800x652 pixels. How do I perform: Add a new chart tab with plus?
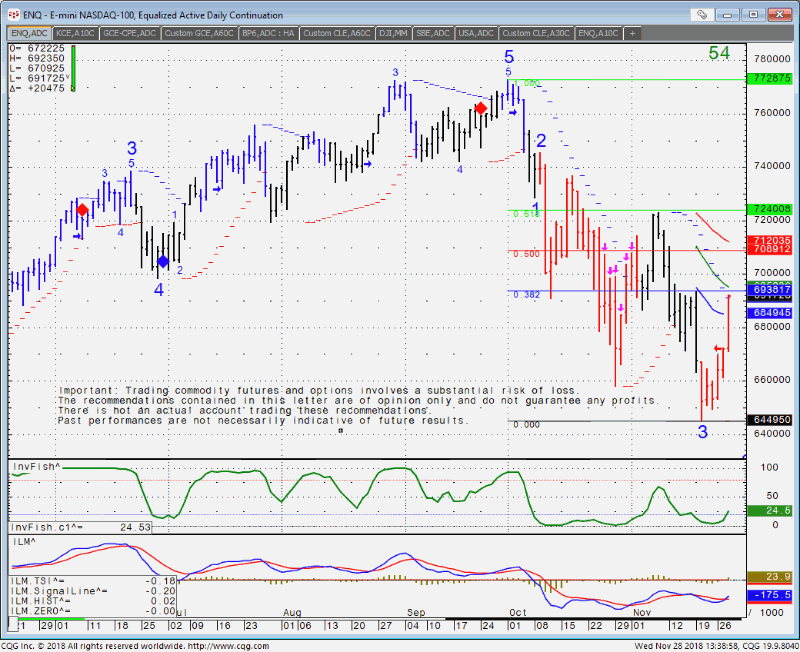[632, 33]
